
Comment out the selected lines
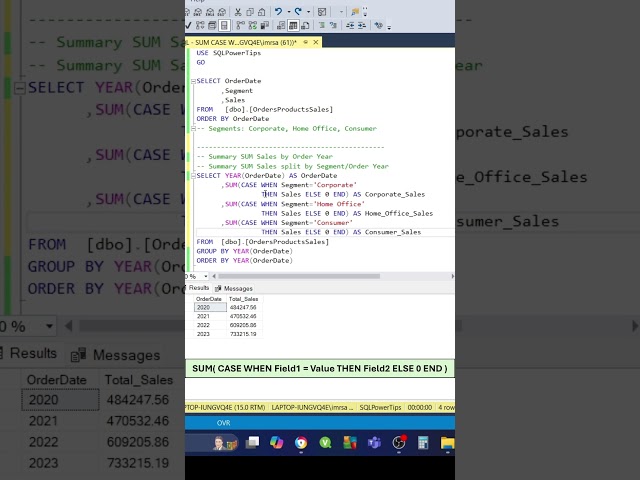[322, 25]
